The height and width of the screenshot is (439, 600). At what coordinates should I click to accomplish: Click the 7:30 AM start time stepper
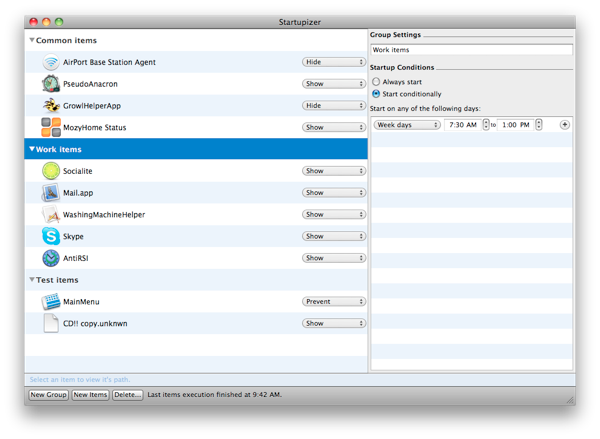(486, 125)
